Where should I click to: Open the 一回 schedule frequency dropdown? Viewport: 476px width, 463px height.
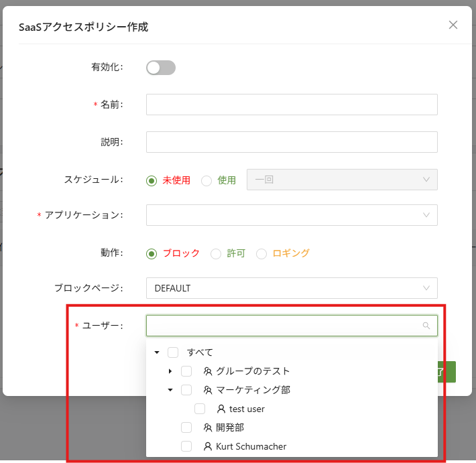click(342, 180)
